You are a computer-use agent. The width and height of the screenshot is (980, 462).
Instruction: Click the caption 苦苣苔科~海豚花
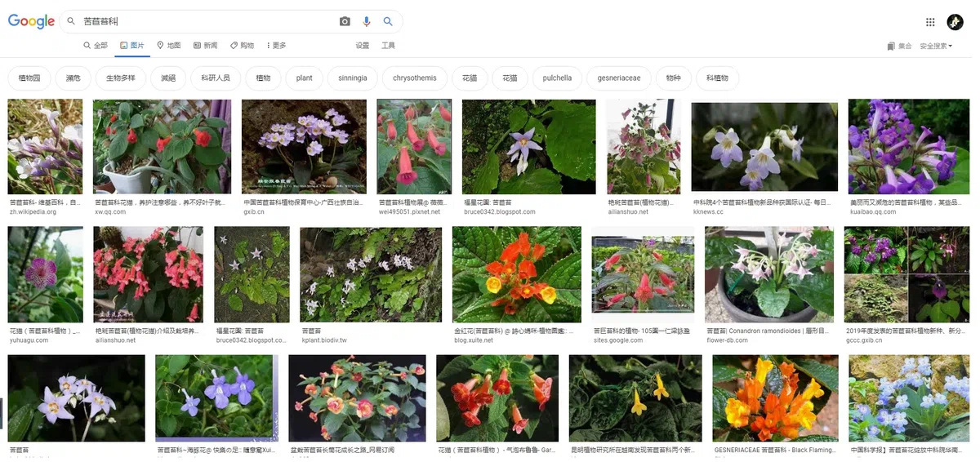tap(216, 450)
